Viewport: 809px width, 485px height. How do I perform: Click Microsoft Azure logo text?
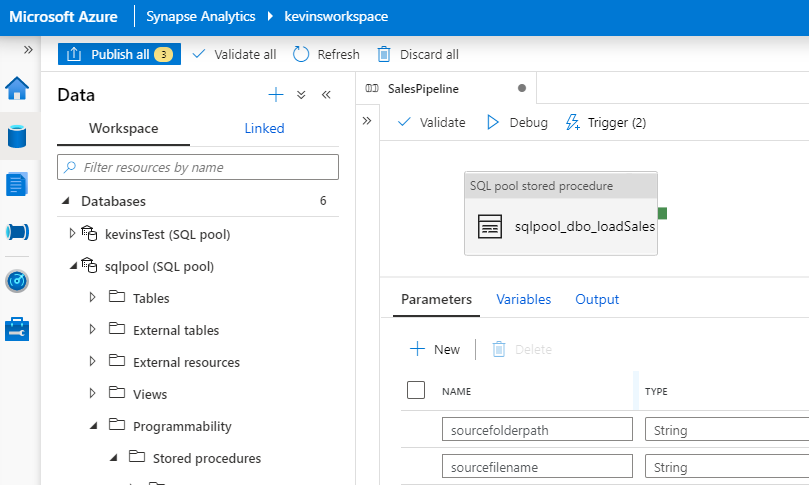[x=63, y=17]
